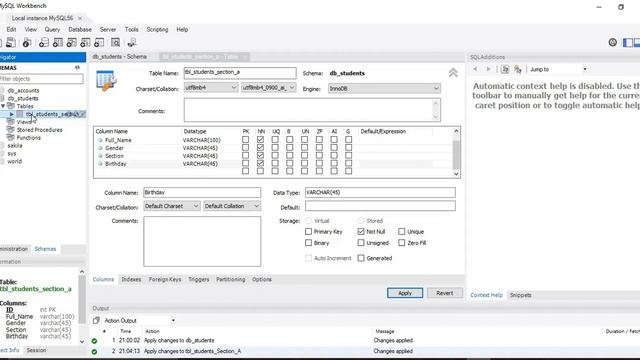The height and width of the screenshot is (360, 640).
Task: Click the success icon for tbl_students_Section_A row
Action: tap(94, 351)
